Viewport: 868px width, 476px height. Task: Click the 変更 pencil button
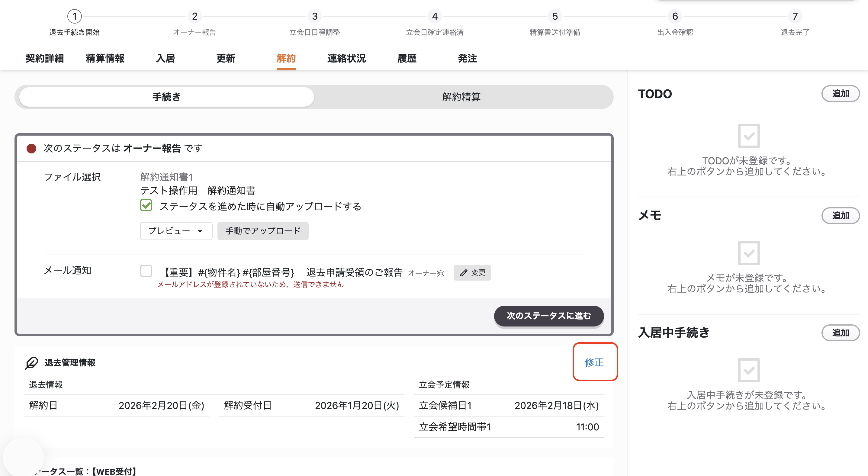(x=472, y=272)
